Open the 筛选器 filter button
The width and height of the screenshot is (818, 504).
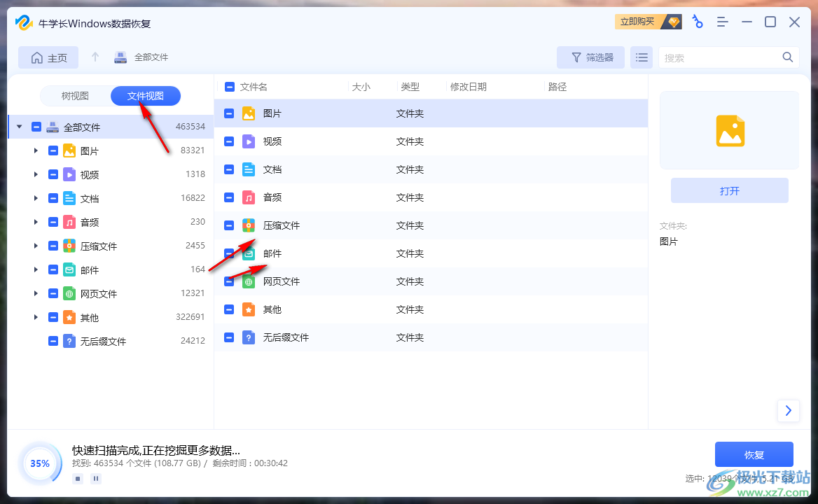590,57
